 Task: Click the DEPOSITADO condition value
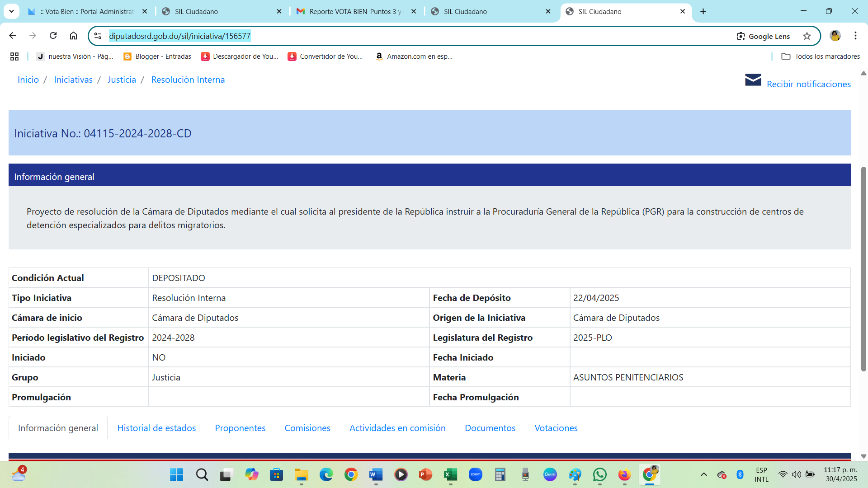179,278
